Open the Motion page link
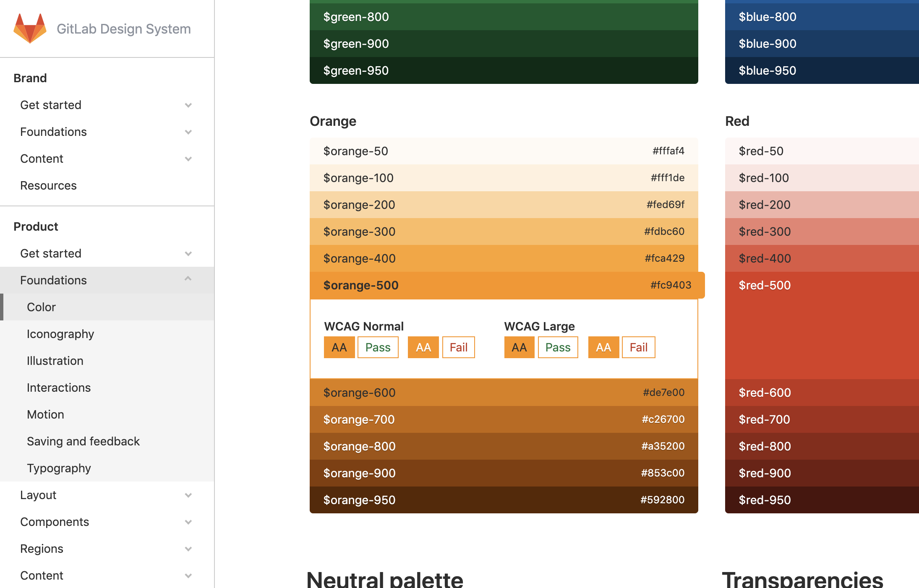Screen dimensions: 919x588 (45, 414)
